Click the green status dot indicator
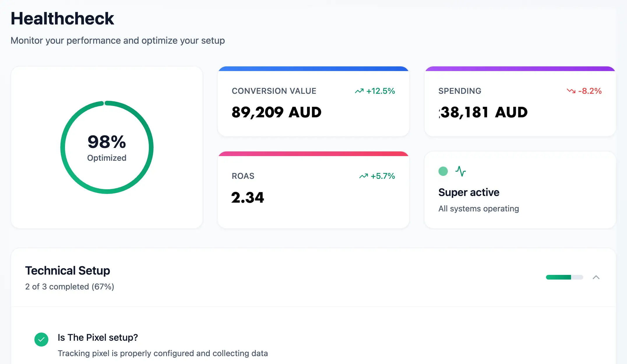Screen dimensions: 627x364 click(x=443, y=171)
